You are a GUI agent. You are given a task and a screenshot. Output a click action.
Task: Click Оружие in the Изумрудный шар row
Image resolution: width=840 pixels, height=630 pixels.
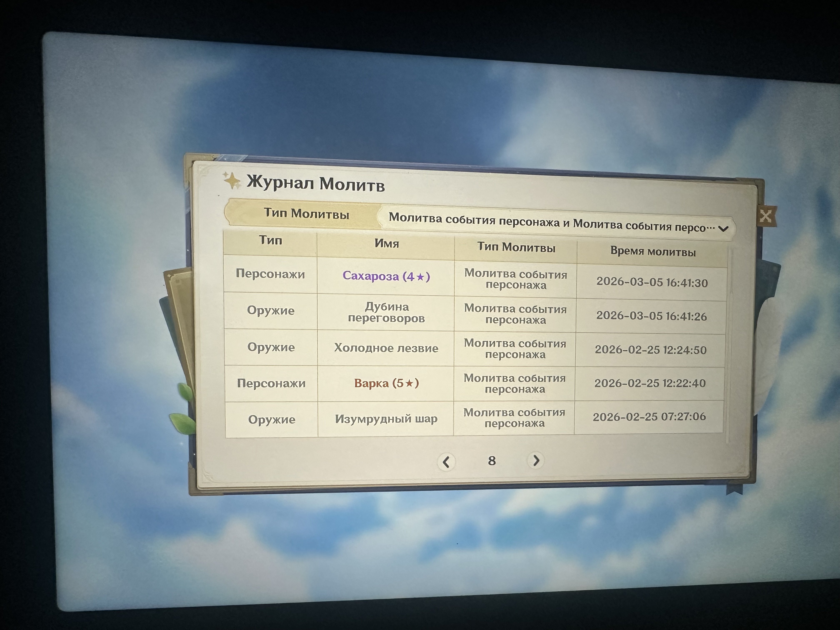[x=272, y=419]
